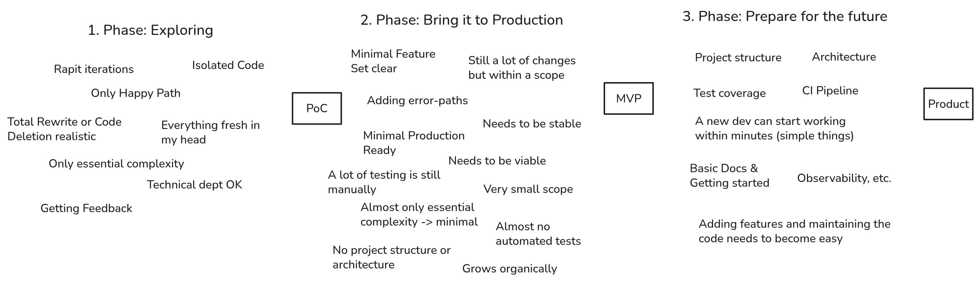Click the PoC box

click(316, 109)
